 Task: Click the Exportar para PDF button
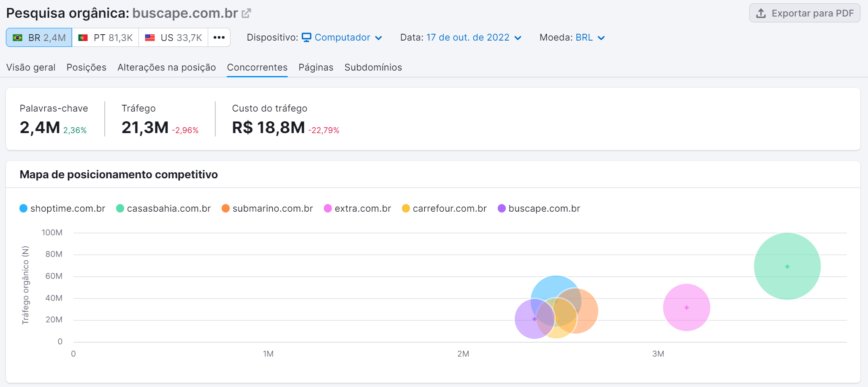click(805, 13)
